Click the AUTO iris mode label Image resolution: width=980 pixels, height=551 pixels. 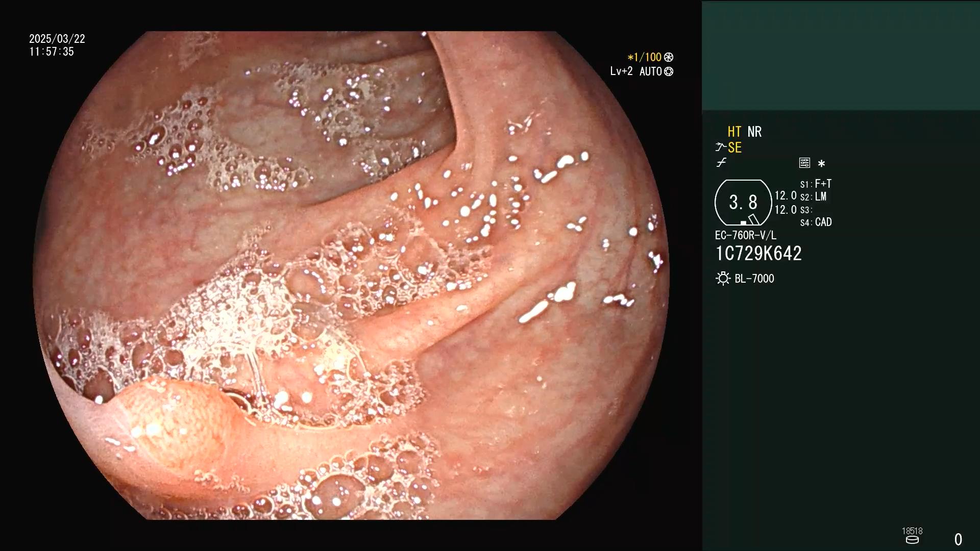[x=651, y=71]
